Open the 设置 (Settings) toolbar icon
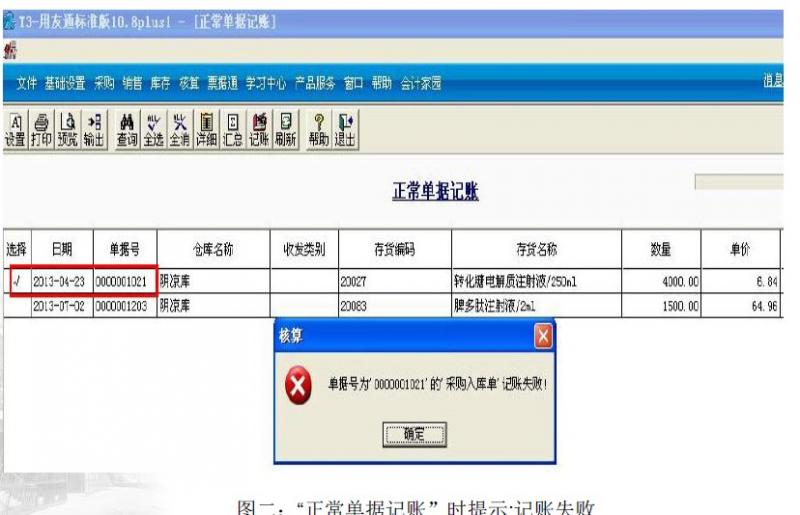The width and height of the screenshot is (800, 515). (x=15, y=130)
